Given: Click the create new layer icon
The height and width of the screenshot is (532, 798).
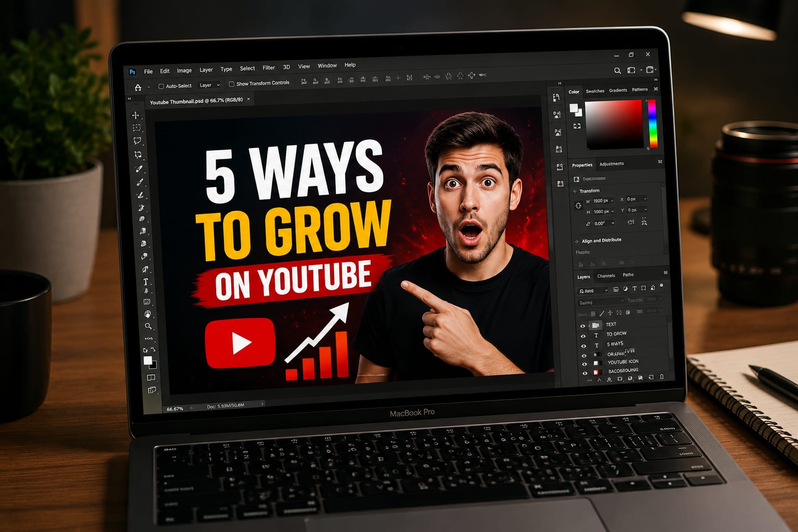Looking at the screenshot, I should pos(651,377).
